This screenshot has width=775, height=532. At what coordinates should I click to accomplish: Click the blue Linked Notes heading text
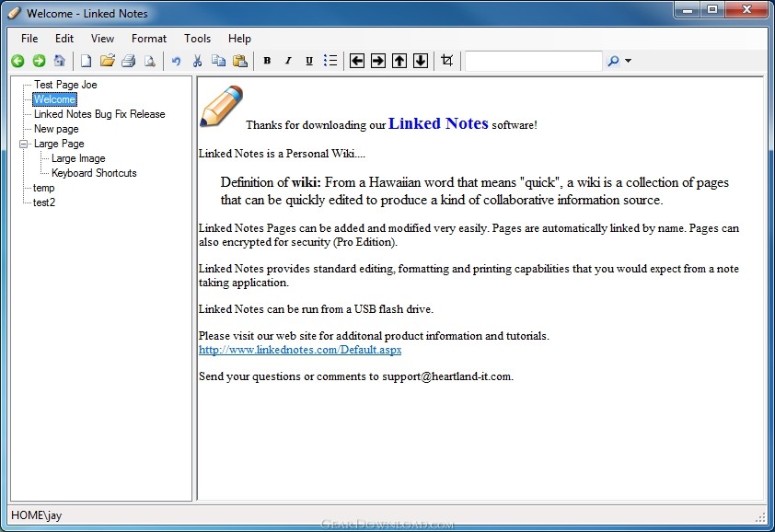tap(438, 123)
